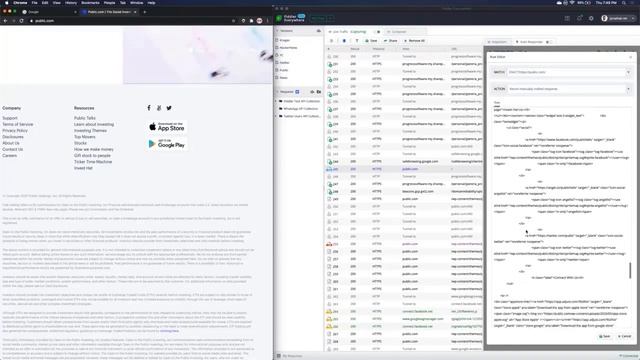Open Careers link in footer
The image size is (640, 360).
(x=10, y=156)
